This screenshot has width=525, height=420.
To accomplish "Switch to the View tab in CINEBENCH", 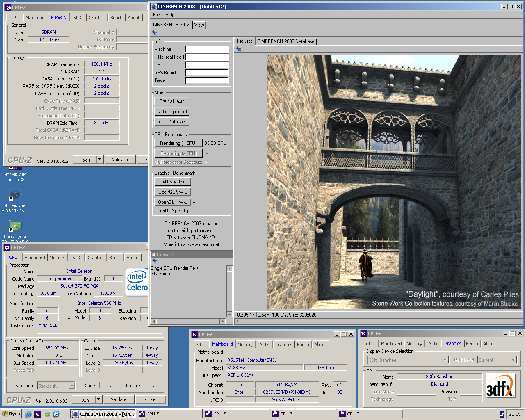I will (x=199, y=25).
